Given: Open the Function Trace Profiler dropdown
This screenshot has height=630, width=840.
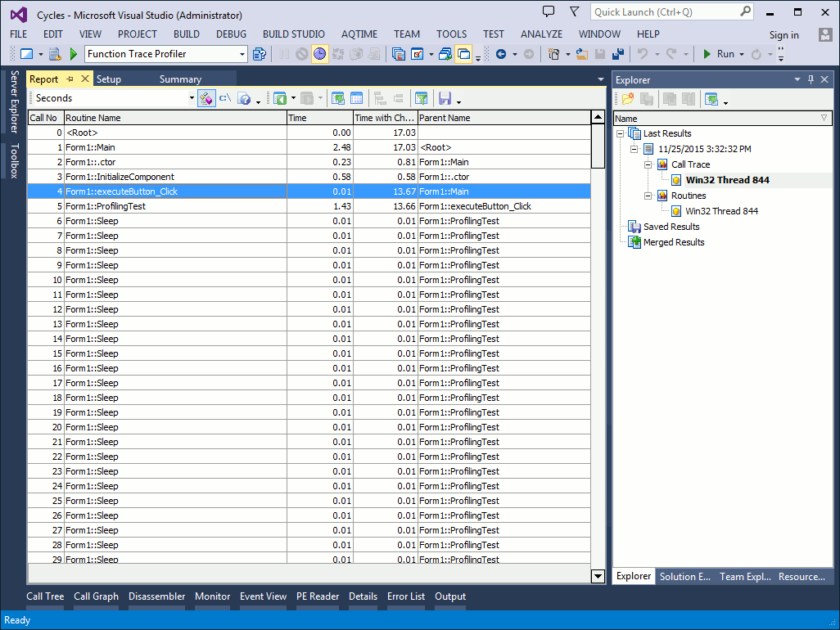Looking at the screenshot, I should click(242, 54).
